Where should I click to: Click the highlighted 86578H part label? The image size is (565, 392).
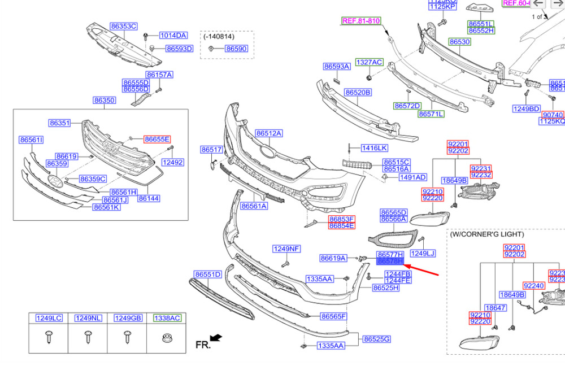click(x=390, y=261)
